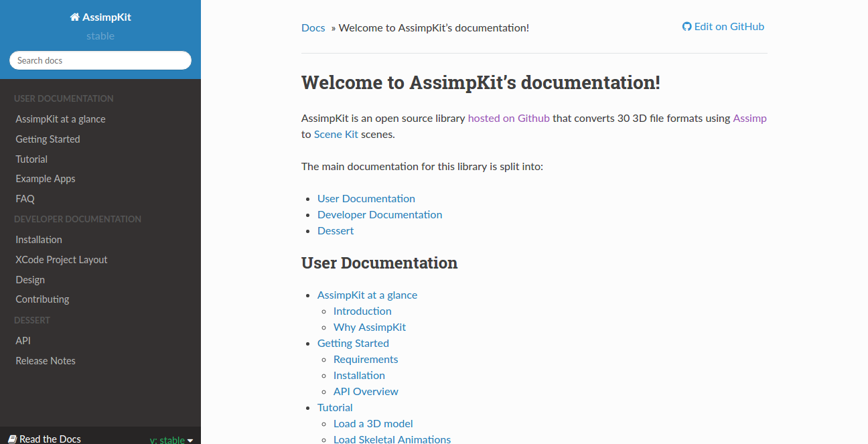Click the Docs breadcrumb link
The image size is (868, 444).
click(313, 28)
